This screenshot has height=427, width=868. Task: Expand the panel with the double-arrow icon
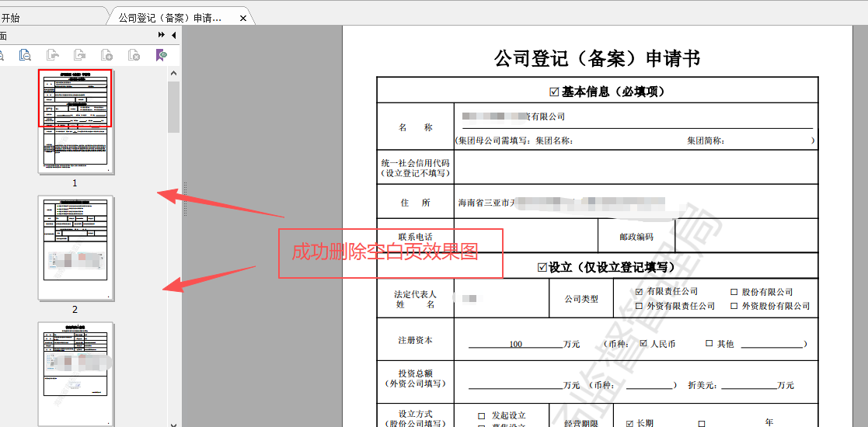(161, 35)
